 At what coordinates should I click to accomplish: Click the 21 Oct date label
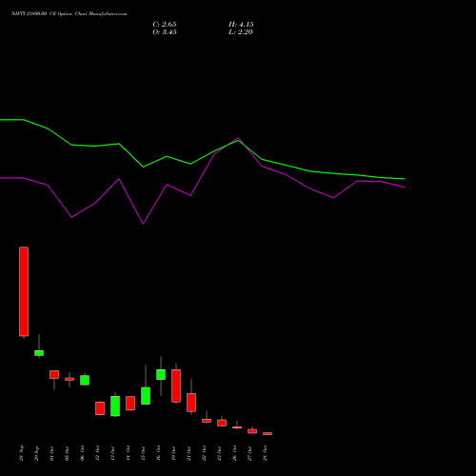point(188,453)
